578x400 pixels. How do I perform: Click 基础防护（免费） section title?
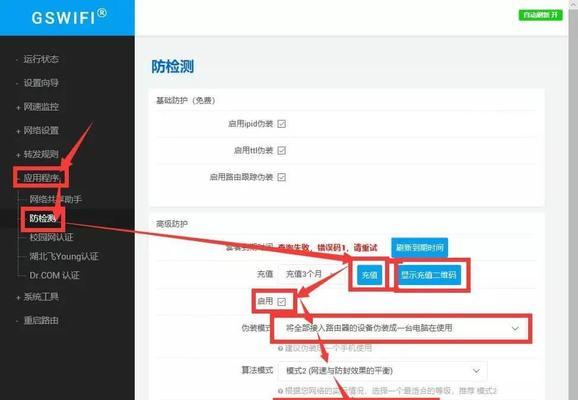click(185, 100)
